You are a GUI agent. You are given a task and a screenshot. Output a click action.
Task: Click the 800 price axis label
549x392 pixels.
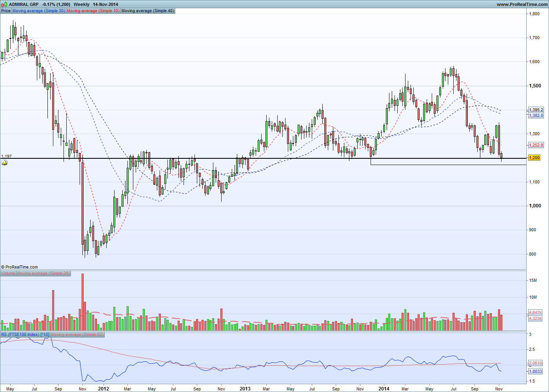click(x=533, y=254)
